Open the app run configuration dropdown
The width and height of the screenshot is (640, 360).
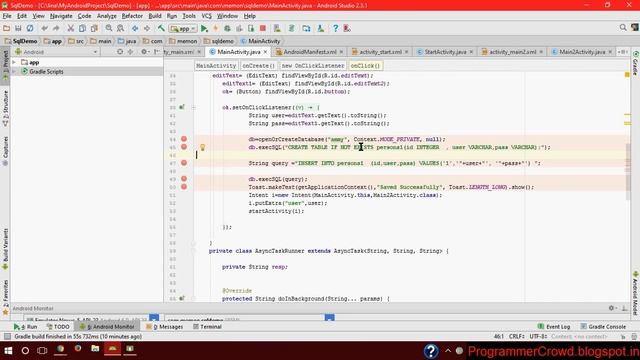(183, 29)
